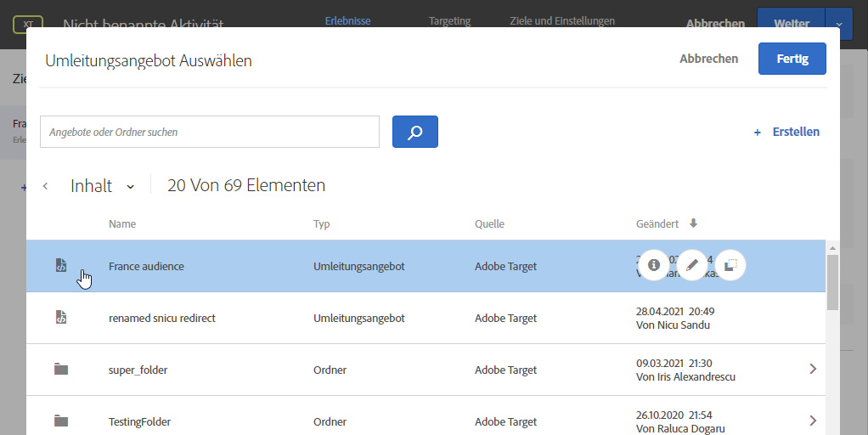Sort the list by Name column
This screenshot has height=435, width=868.
122,223
